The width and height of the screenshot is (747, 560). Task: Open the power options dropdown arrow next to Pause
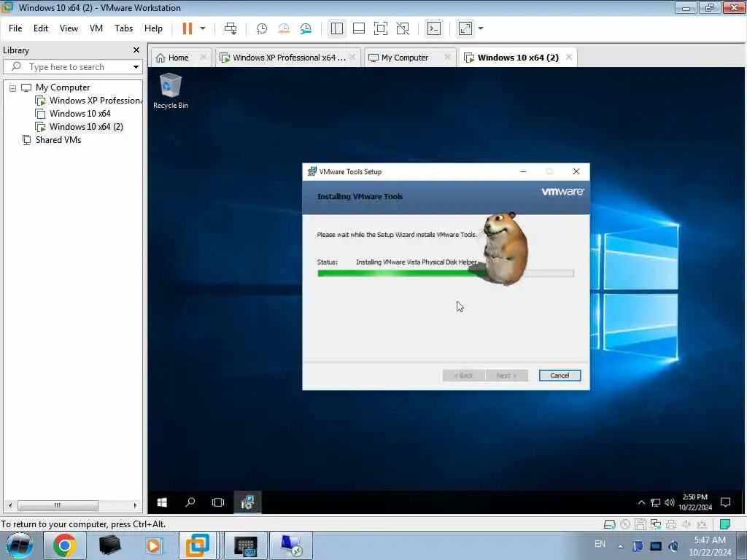point(203,28)
